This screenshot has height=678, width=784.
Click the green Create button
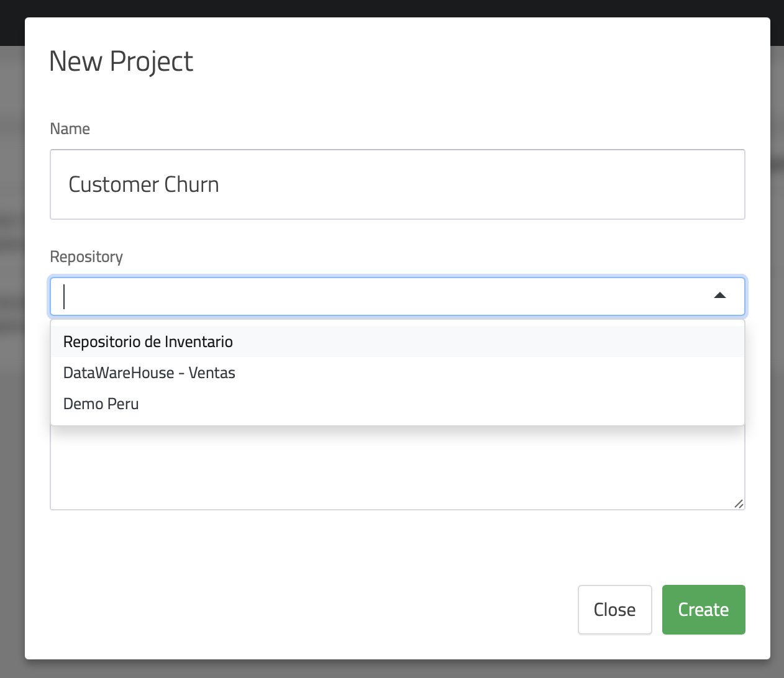(703, 610)
